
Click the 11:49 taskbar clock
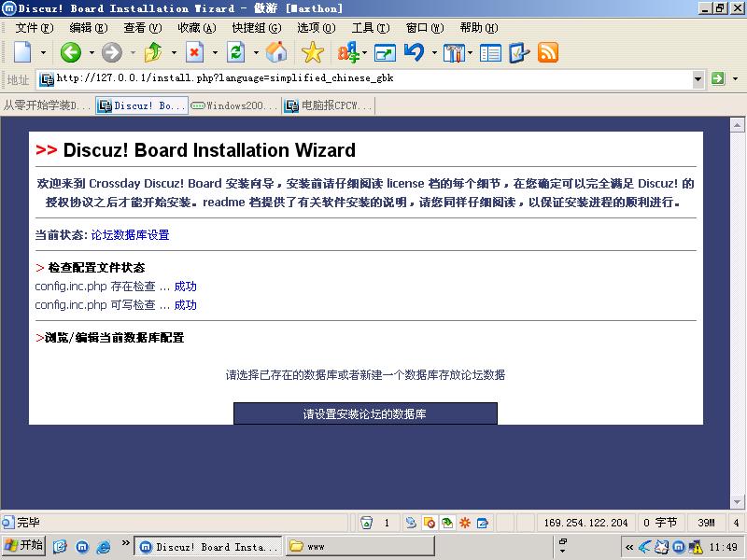pyautogui.click(x=723, y=547)
